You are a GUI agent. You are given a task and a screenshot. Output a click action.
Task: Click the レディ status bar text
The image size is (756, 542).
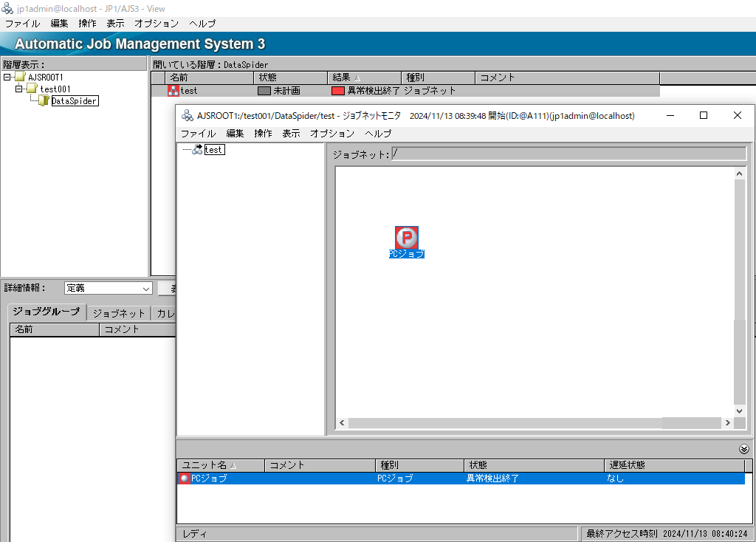click(195, 534)
